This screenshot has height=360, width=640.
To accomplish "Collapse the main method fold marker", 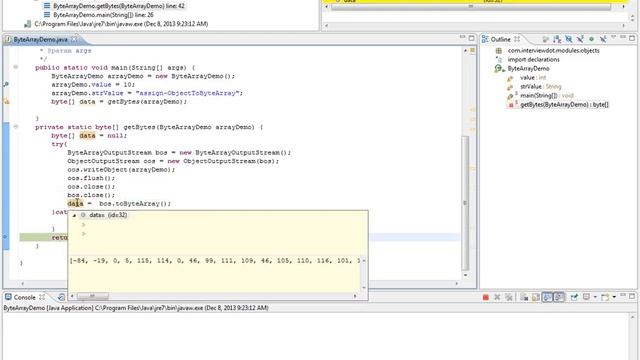I will pyautogui.click(x=16, y=67).
